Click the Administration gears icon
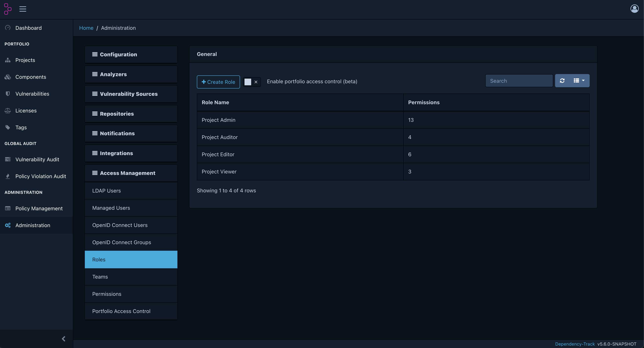The width and height of the screenshot is (644, 348). 8,225
